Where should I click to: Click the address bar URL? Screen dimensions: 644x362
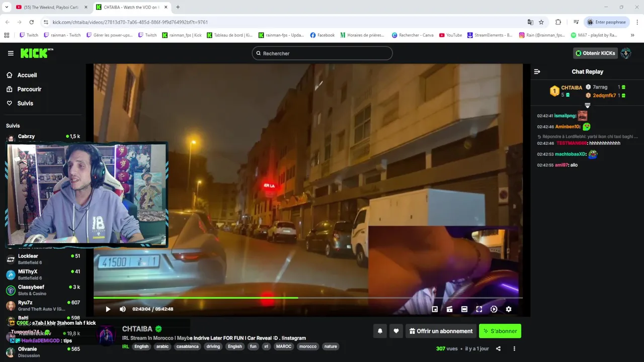pos(130,22)
